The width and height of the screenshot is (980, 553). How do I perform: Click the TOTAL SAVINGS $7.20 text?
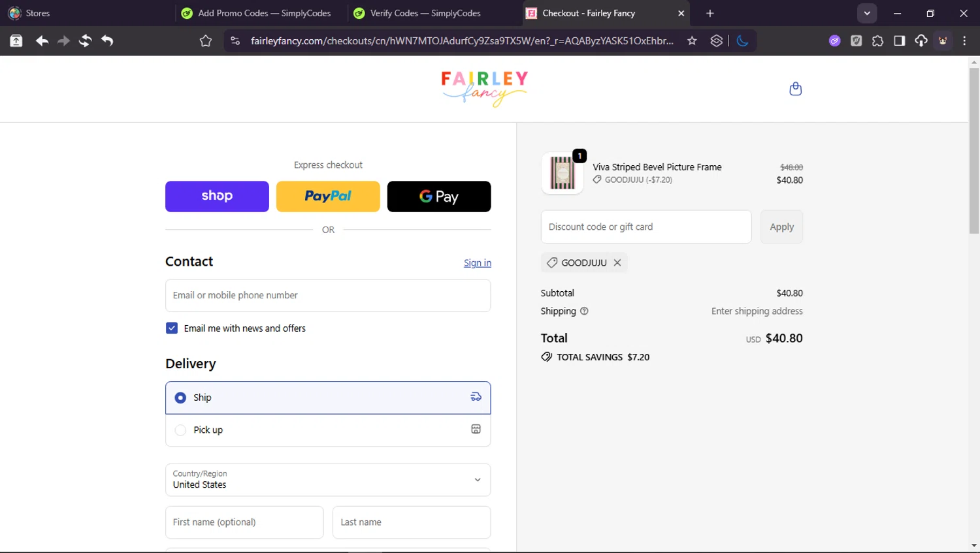(603, 357)
